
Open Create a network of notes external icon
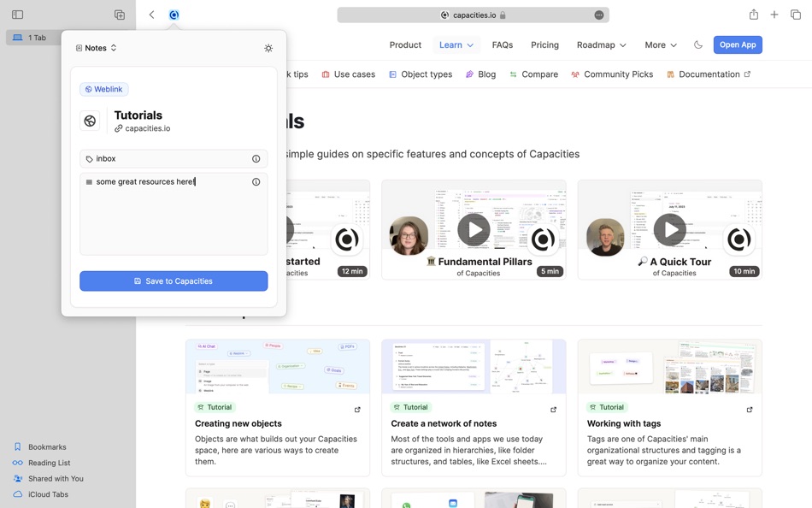(553, 410)
